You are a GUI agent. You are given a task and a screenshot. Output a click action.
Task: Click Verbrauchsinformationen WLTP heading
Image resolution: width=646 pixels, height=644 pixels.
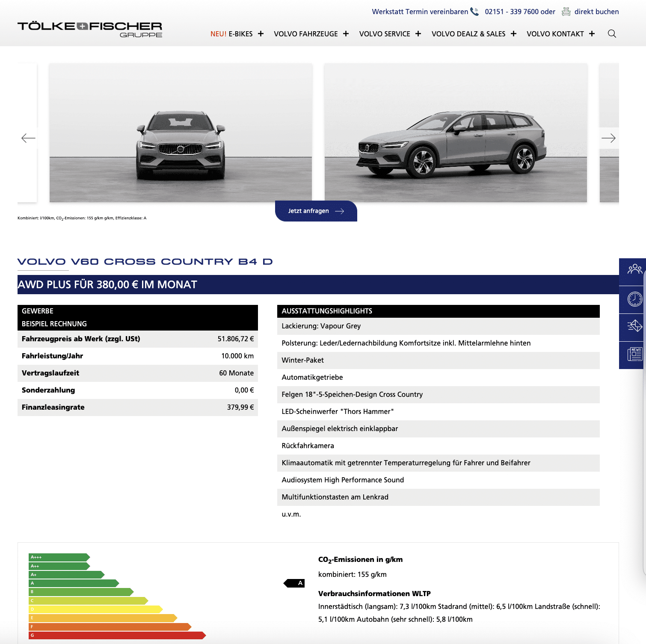[374, 594]
